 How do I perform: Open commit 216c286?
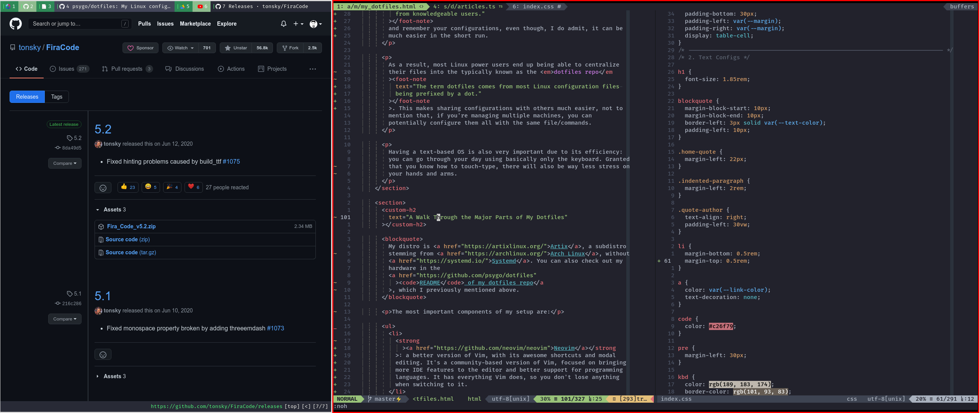point(68,304)
